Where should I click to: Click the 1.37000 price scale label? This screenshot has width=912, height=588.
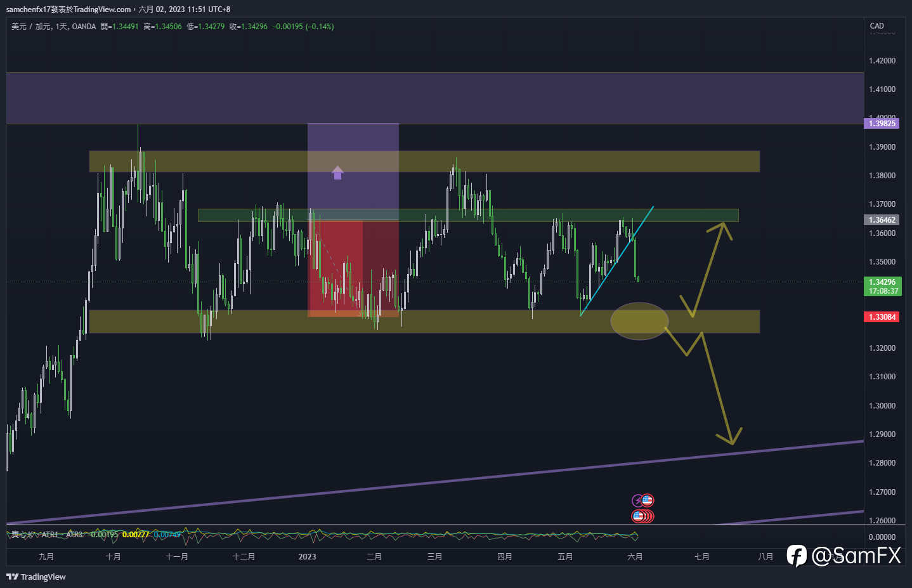(882, 204)
